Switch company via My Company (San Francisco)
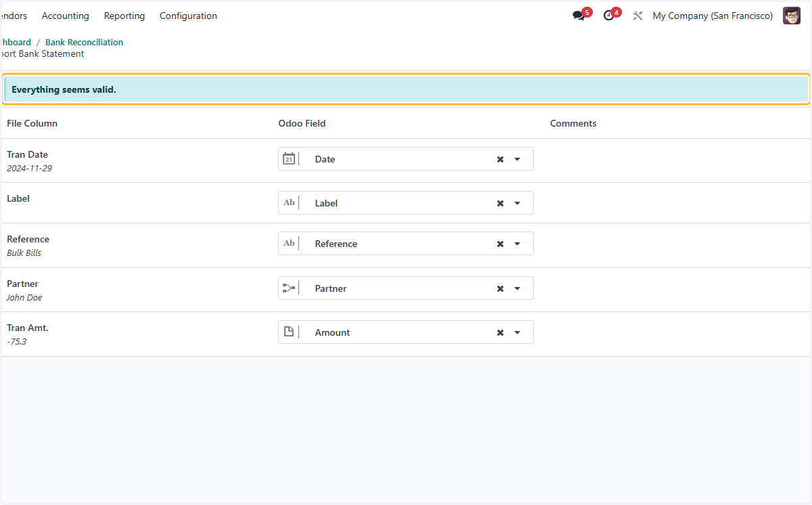This screenshot has height=505, width=812. [713, 16]
